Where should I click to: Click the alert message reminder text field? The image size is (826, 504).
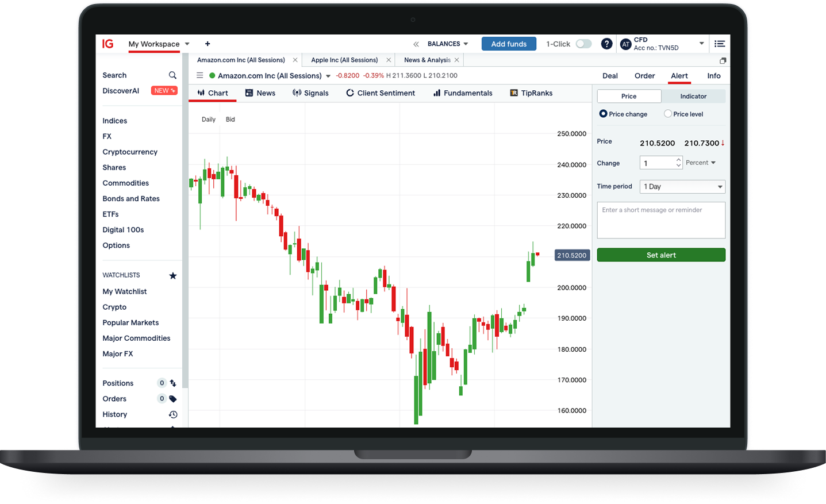coord(661,220)
